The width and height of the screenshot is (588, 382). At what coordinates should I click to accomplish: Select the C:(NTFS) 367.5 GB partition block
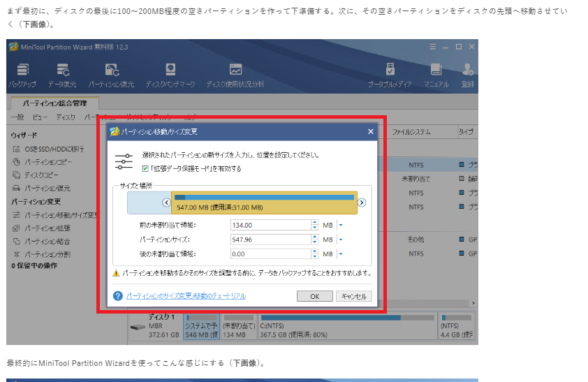(x=347, y=326)
